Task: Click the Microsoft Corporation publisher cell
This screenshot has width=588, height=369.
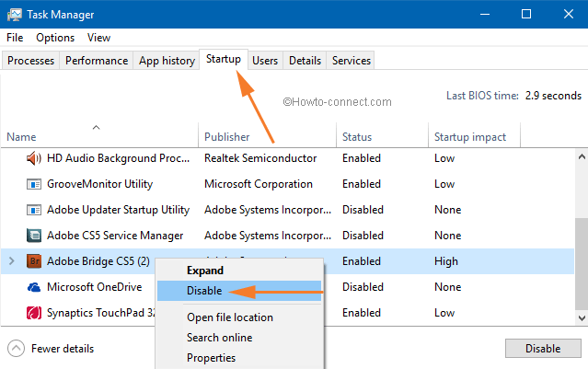Action: pyautogui.click(x=259, y=184)
